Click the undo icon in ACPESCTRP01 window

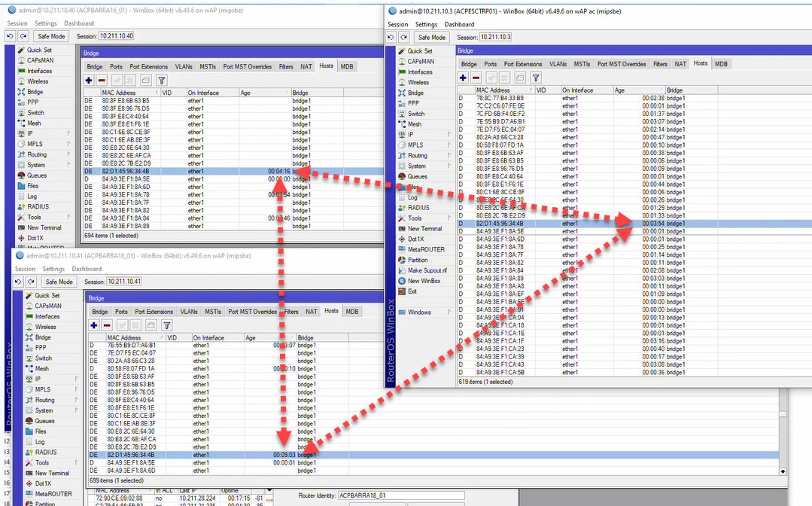pos(391,38)
